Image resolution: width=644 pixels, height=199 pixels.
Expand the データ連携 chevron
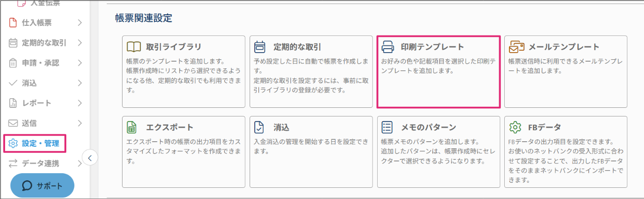click(x=79, y=163)
